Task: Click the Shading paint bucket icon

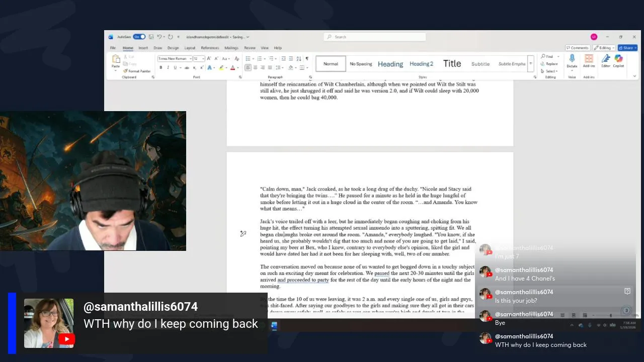Action: tap(291, 68)
